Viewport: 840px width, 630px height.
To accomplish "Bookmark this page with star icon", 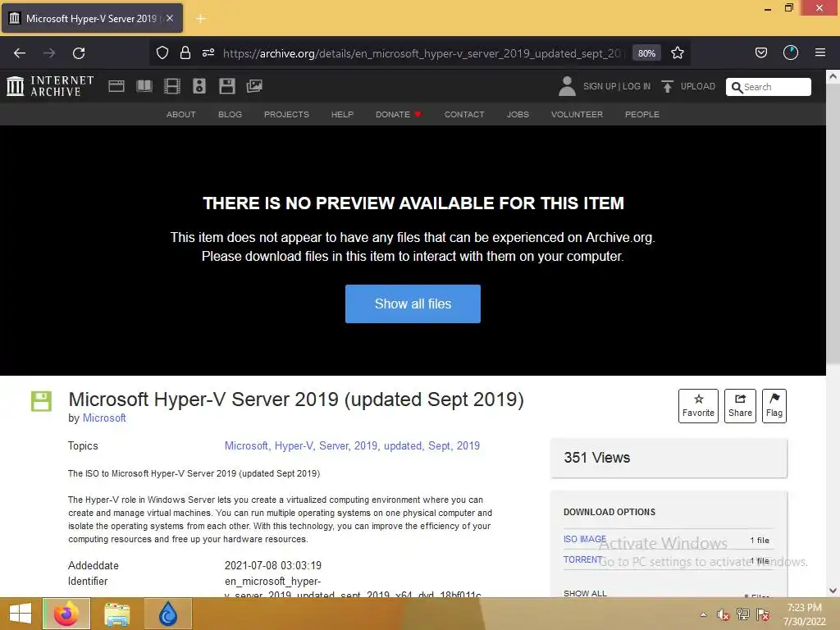I will (677, 53).
